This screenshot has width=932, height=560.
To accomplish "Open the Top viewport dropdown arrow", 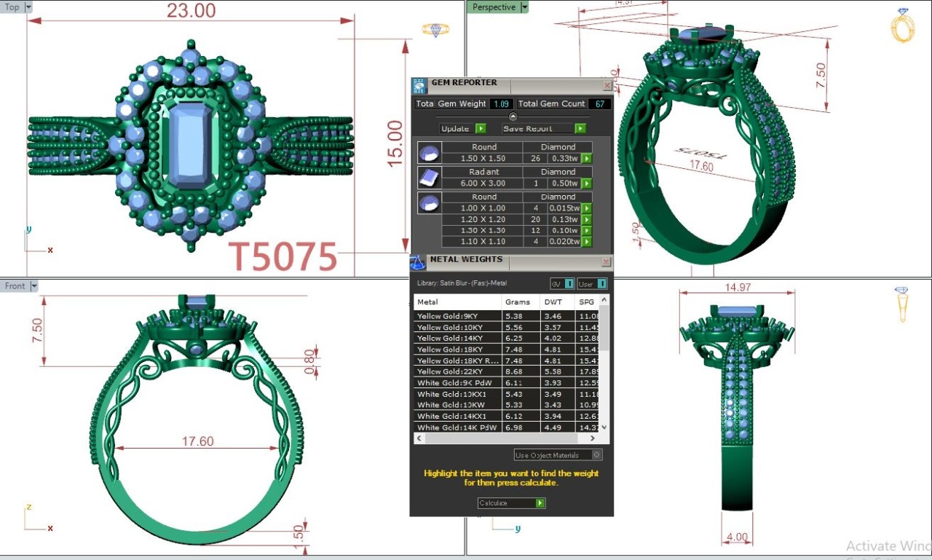I will click(28, 7).
